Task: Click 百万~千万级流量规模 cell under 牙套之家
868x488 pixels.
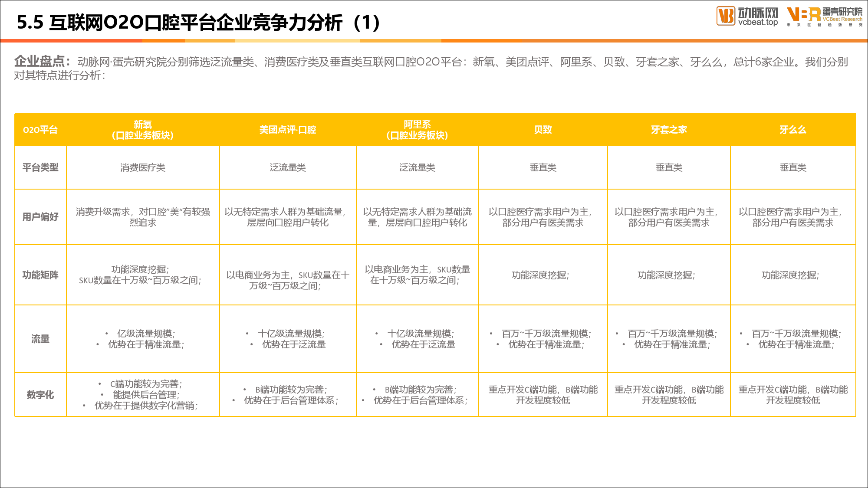Action: click(669, 339)
